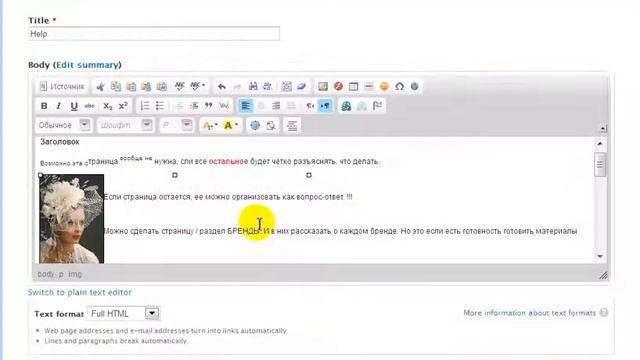640x360 pixels.
Task: Click the Источник (Source) button
Action: (x=62, y=87)
